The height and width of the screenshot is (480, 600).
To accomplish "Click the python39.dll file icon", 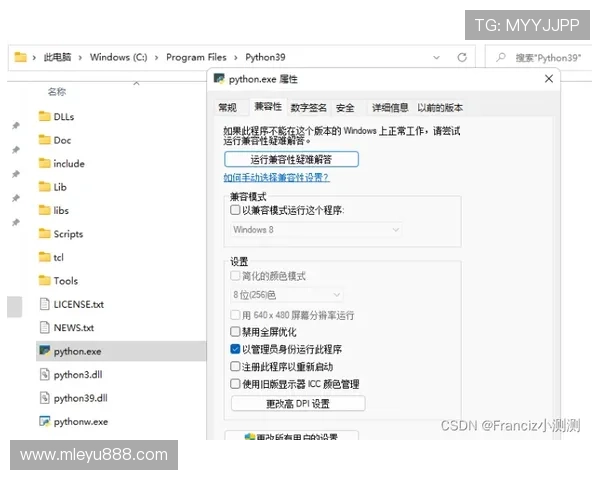I will [x=45, y=398].
